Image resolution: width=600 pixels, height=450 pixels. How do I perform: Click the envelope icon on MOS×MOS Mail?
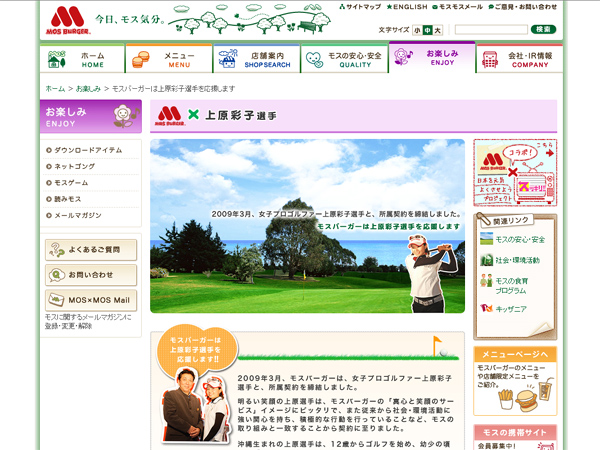pyautogui.click(x=56, y=300)
